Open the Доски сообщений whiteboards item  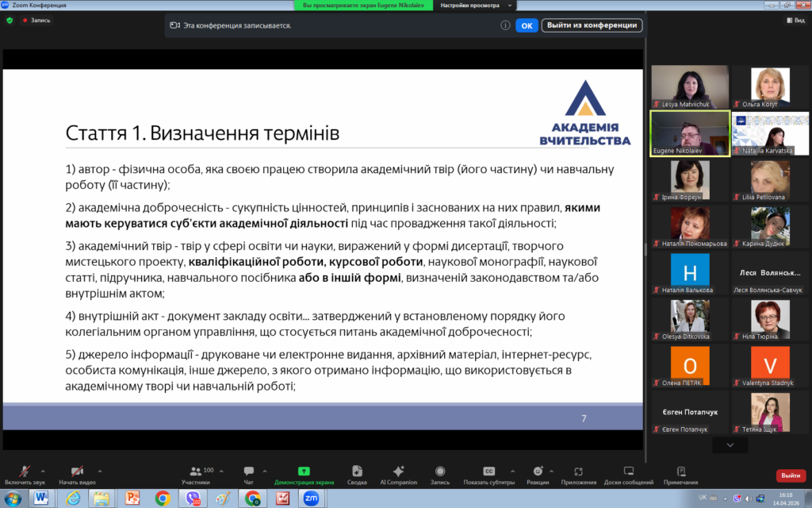point(628,471)
